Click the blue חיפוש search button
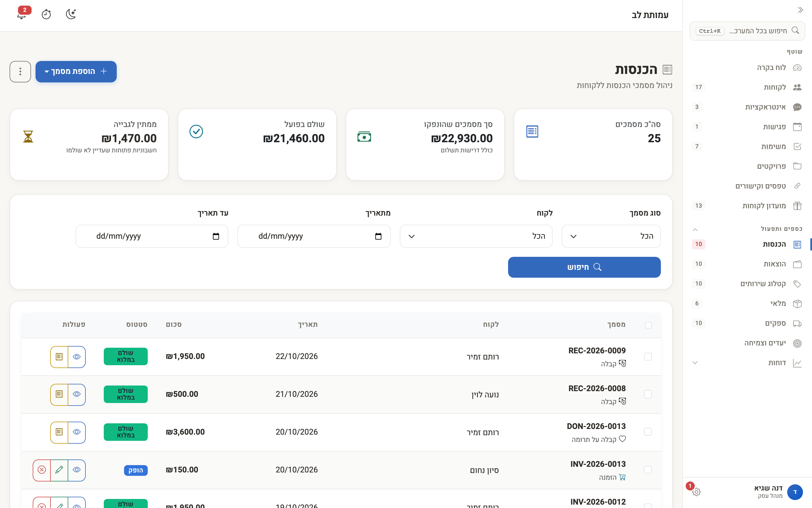Viewport: 812px width, 508px height. (x=584, y=268)
